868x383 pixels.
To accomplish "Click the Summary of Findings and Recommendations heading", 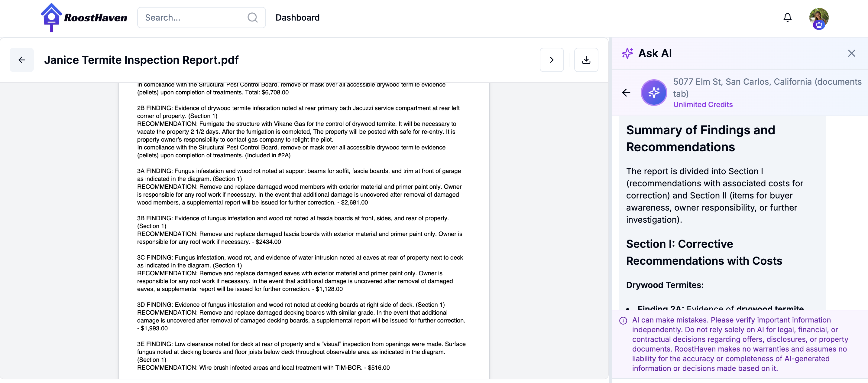I will (x=700, y=139).
